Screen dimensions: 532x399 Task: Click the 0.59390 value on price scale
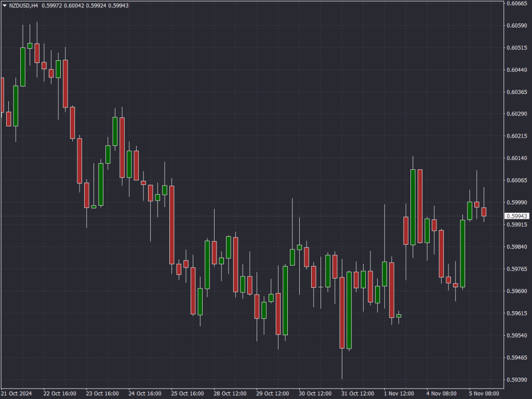tap(518, 379)
